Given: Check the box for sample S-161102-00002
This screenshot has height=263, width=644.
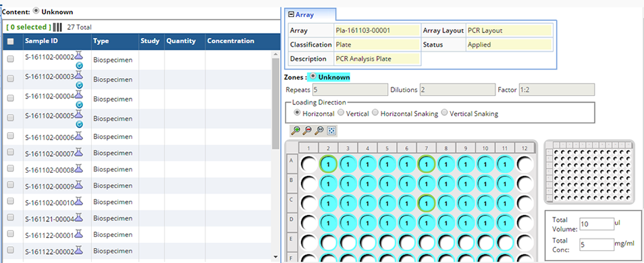Looking at the screenshot, I should tap(11, 59).
